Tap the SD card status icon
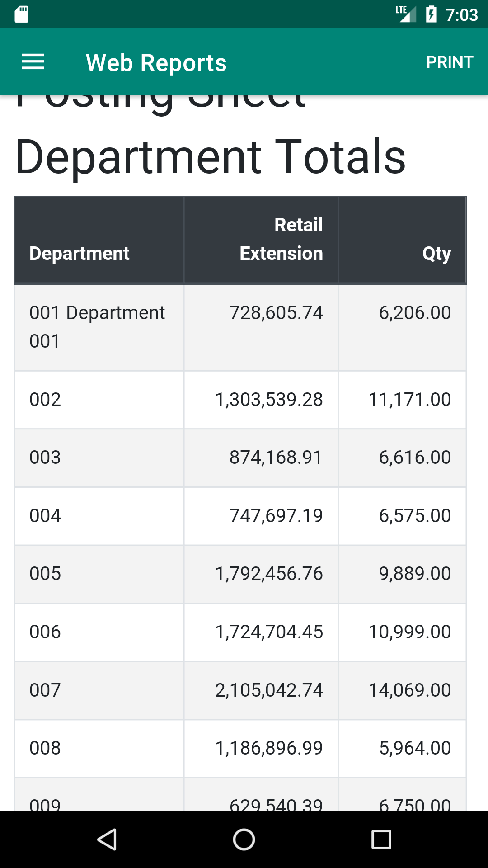The width and height of the screenshot is (488, 868). [x=21, y=14]
